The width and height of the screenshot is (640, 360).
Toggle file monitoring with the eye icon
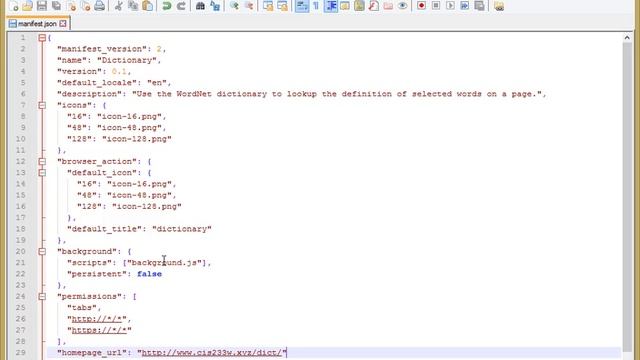402,6
